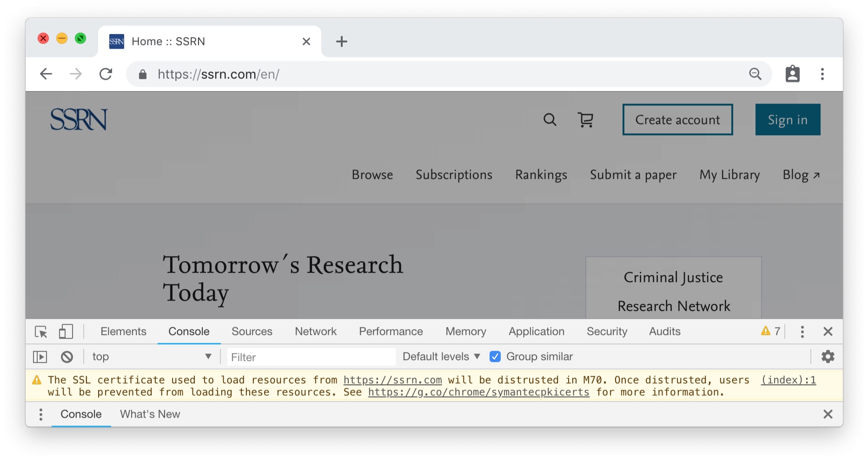The image size is (868, 460).
Task: Click the Tomorrow's Research Today heading
Action: click(283, 279)
